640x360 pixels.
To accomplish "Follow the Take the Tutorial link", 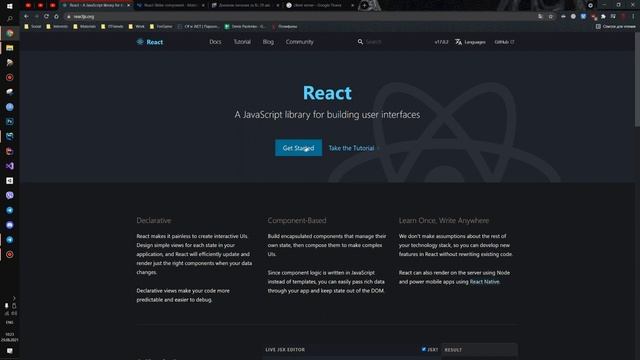I will [x=353, y=148].
